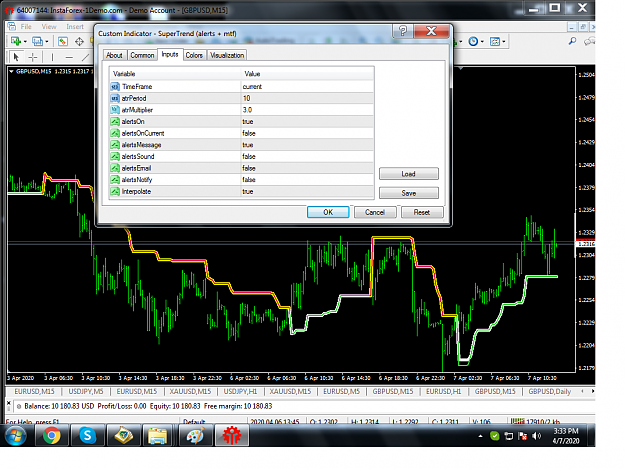Click the Value column header
This screenshot has height=469, width=625.
307,74
